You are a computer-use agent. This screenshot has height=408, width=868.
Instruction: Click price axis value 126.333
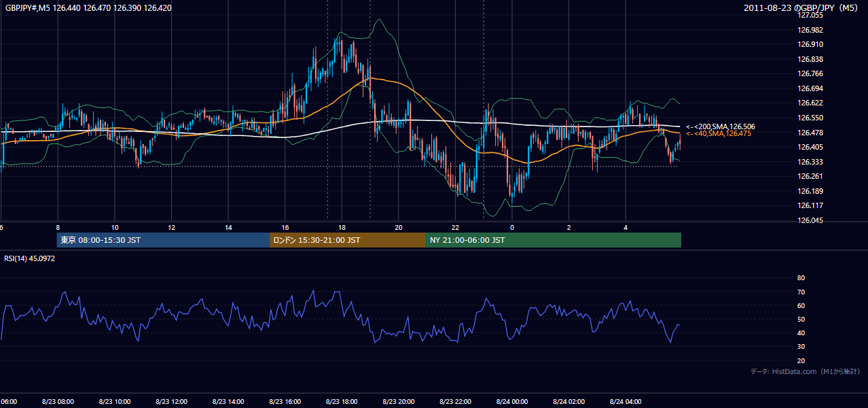[x=811, y=162]
